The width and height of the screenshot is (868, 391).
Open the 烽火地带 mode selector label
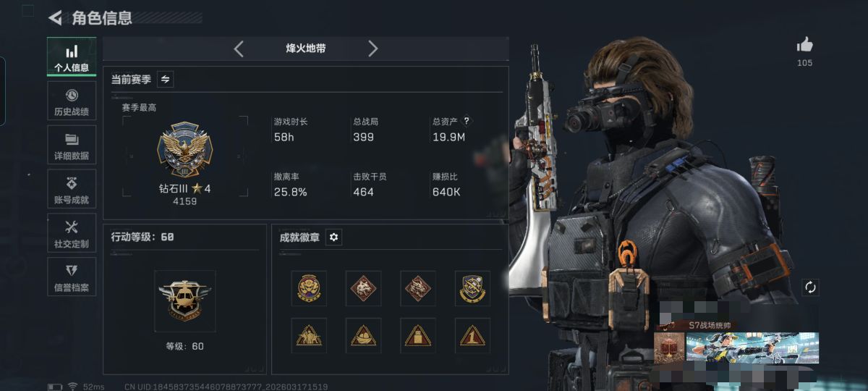click(306, 49)
